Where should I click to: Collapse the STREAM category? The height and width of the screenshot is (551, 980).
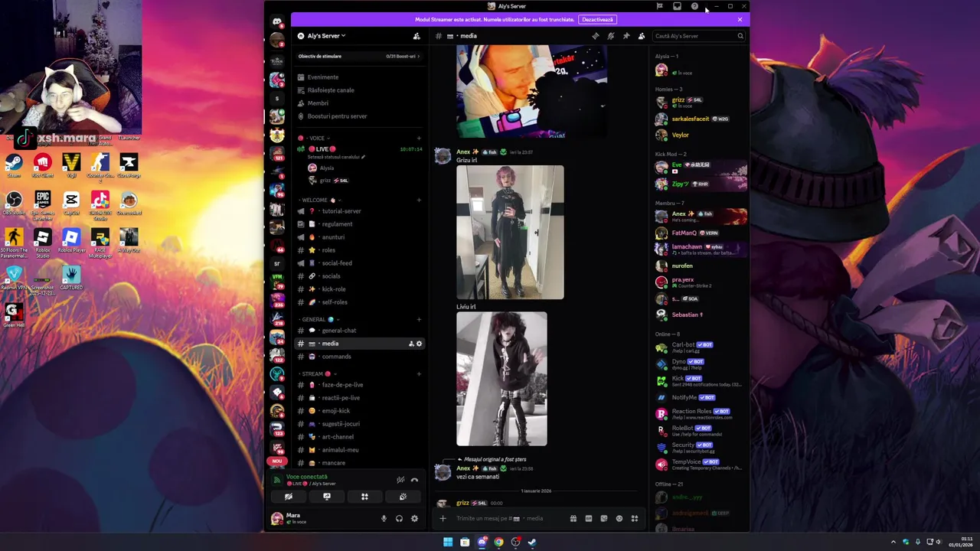pyautogui.click(x=316, y=374)
